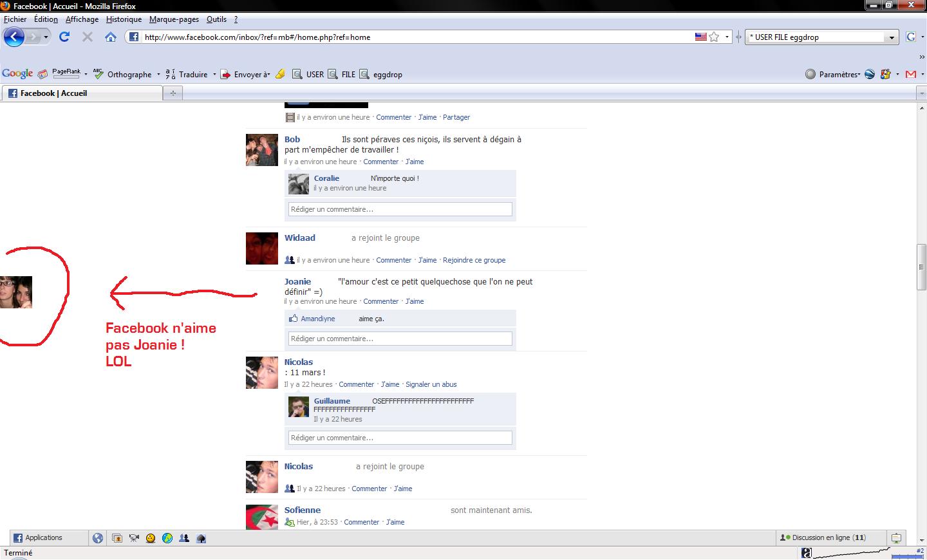Click the Google logo in the toolbar
This screenshot has height=560, width=927.
(x=17, y=74)
